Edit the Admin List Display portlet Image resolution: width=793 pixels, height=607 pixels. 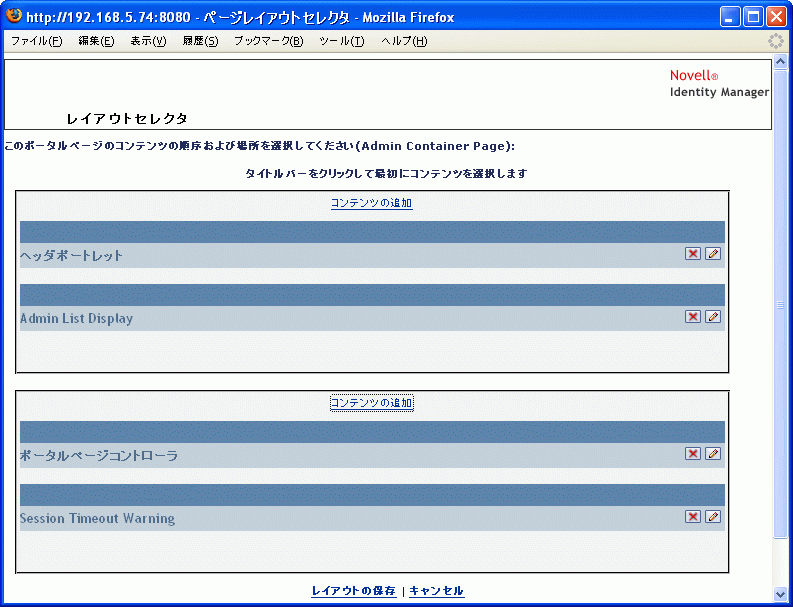713,317
